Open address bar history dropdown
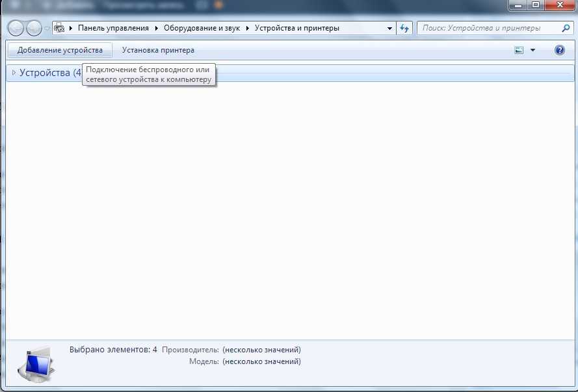This screenshot has width=578, height=392. [x=389, y=28]
